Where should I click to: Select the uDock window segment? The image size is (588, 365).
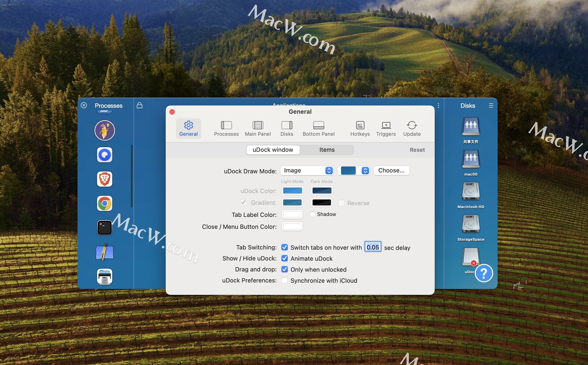click(x=273, y=150)
